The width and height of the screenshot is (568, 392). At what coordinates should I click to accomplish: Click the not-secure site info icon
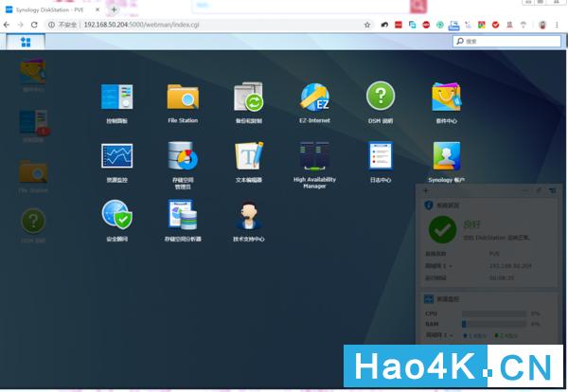tap(51, 25)
